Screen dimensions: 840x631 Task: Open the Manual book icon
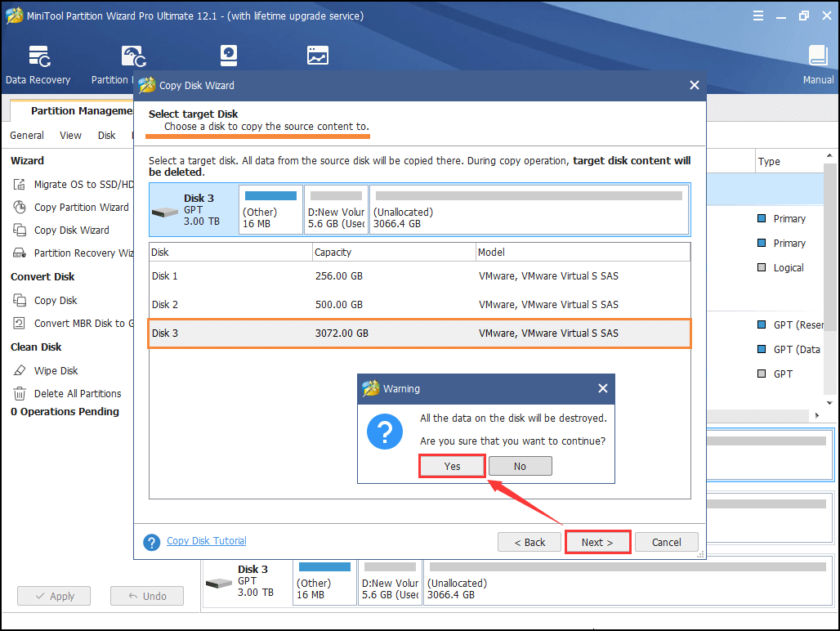(818, 56)
